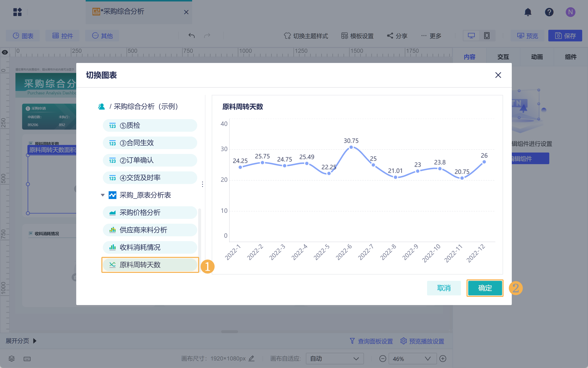The height and width of the screenshot is (368, 588).
Task: Expand the 展开分页 panel arrow
Action: click(35, 341)
